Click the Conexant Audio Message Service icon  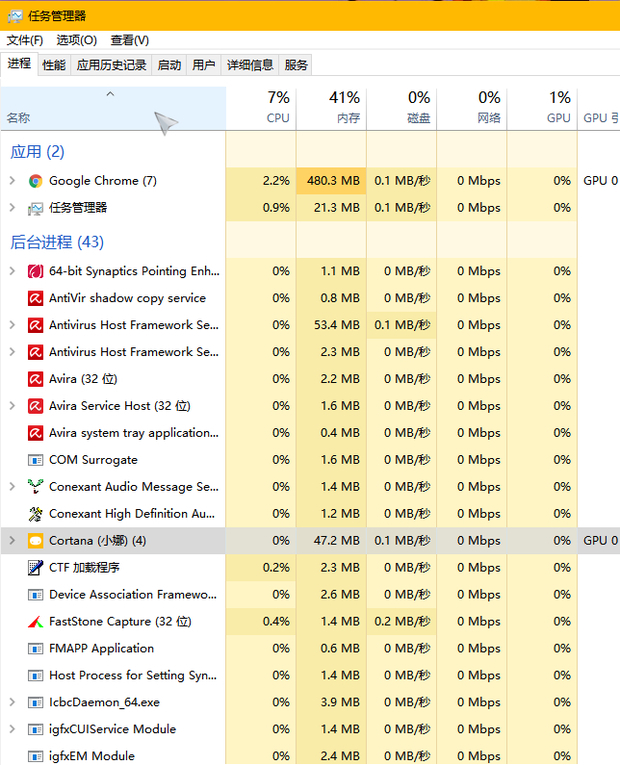click(x=36, y=487)
